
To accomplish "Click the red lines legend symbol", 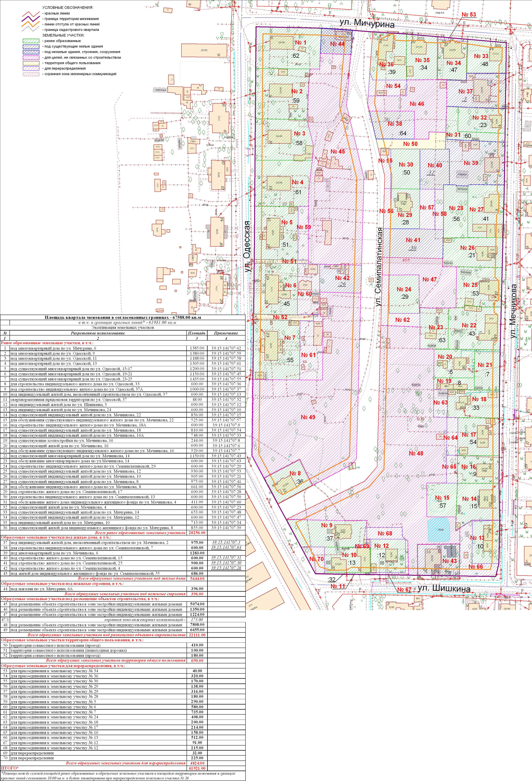I will 31,14.
